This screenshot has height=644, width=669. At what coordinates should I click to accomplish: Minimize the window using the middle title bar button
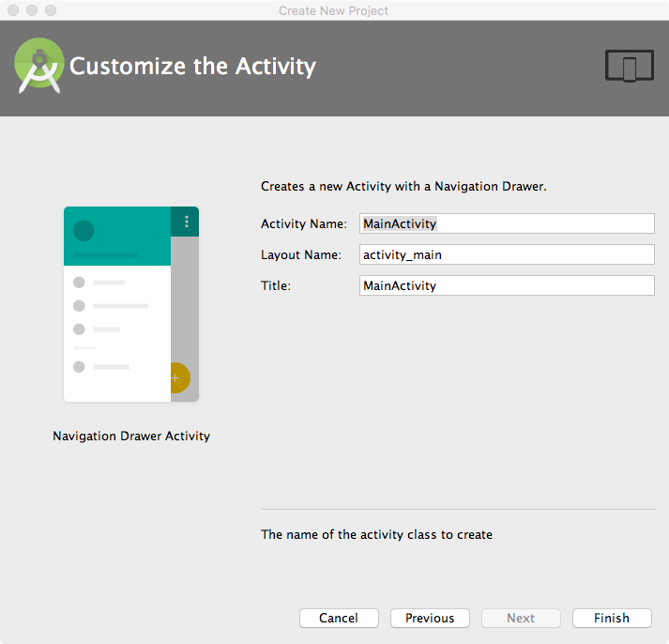coord(32,10)
